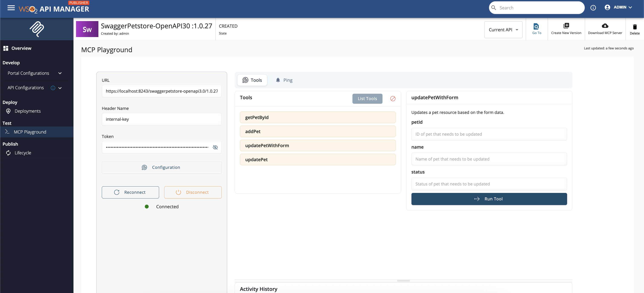This screenshot has width=644, height=293.
Task: Open the Current API dropdown
Action: click(x=503, y=30)
